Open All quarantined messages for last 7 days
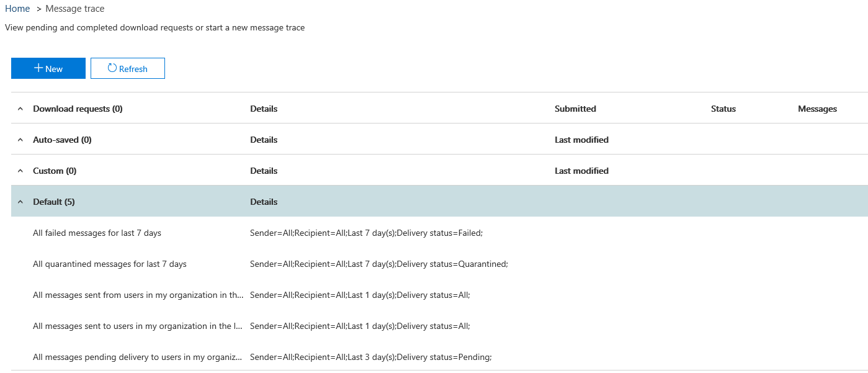The image size is (868, 373). pyautogui.click(x=110, y=264)
